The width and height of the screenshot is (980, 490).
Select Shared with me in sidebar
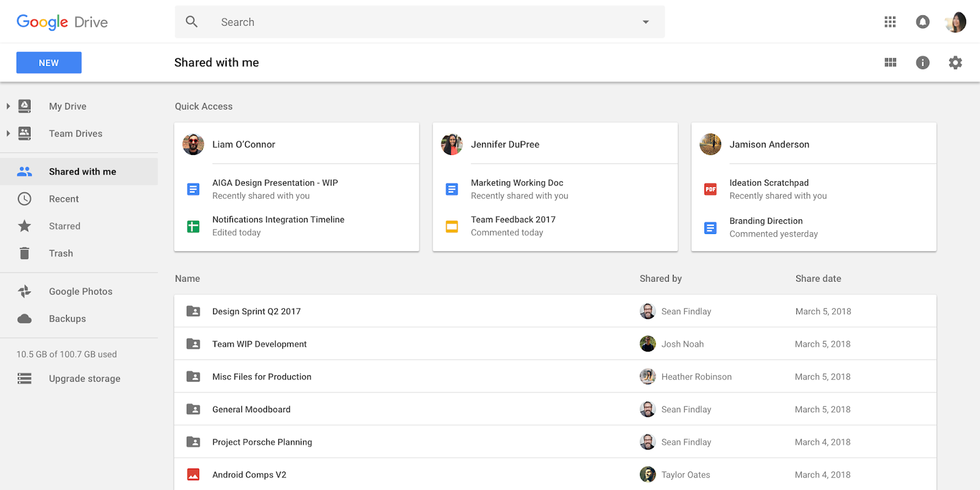[82, 171]
